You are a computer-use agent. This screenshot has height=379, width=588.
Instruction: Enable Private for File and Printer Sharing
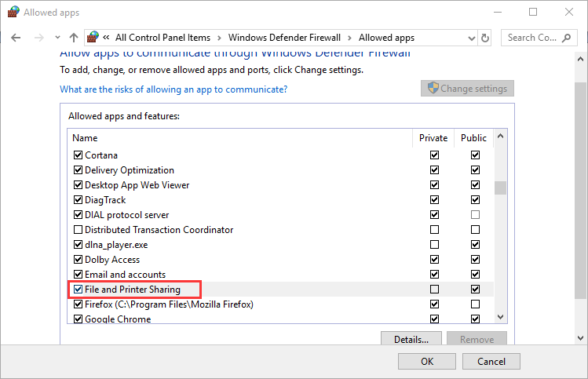434,289
